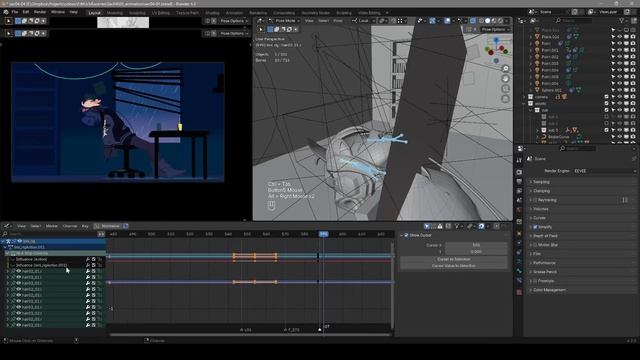This screenshot has height=360, width=640.
Task: Enable the Freestyle checkbox
Action: click(x=535, y=281)
